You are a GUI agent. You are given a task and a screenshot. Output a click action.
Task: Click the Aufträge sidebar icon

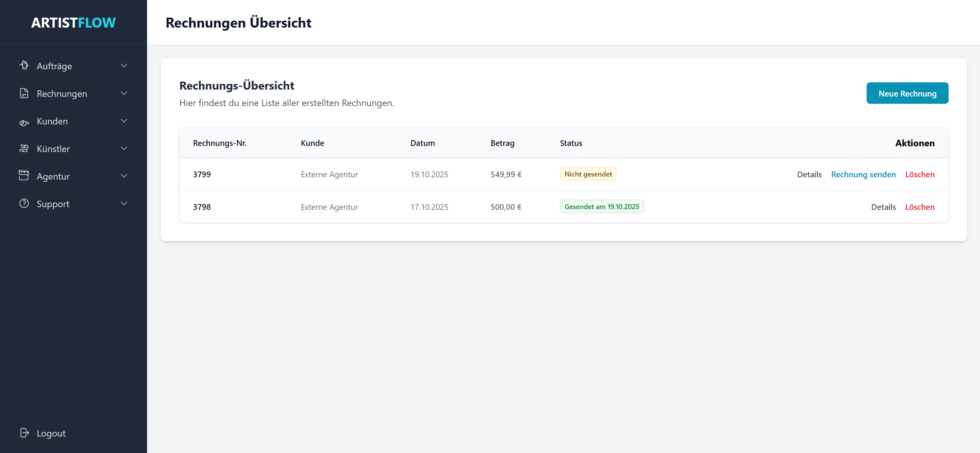coord(24,65)
